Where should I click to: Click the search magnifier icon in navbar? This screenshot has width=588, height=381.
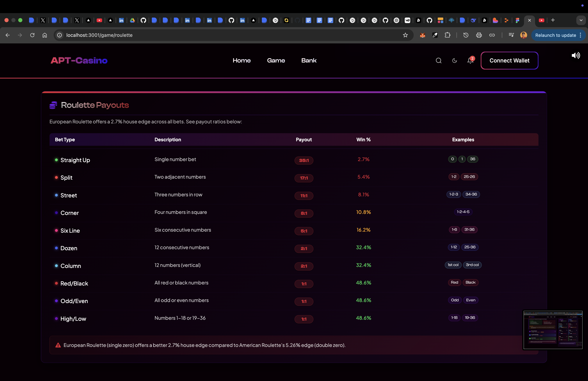(x=439, y=61)
